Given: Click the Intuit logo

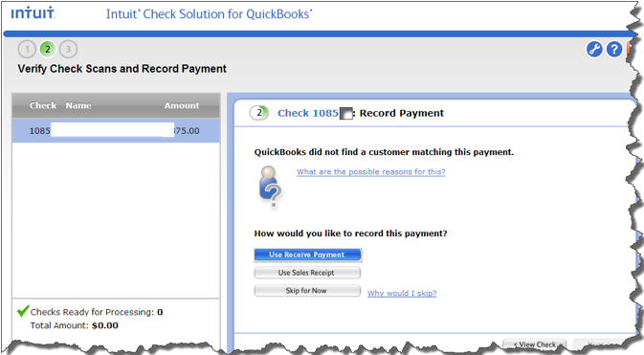Looking at the screenshot, I should pos(33,12).
